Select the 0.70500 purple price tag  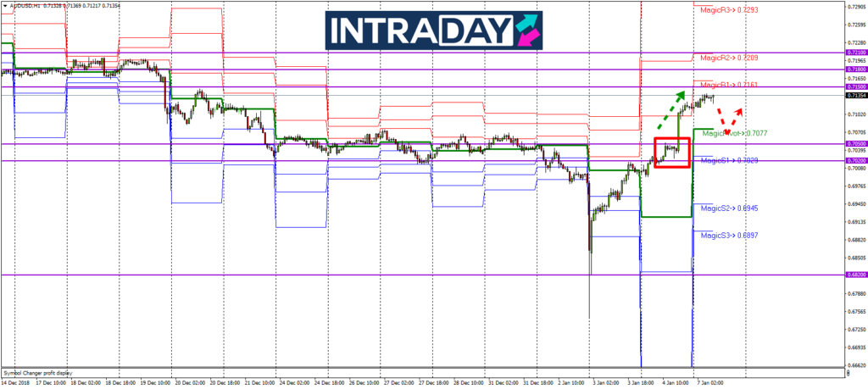point(856,144)
